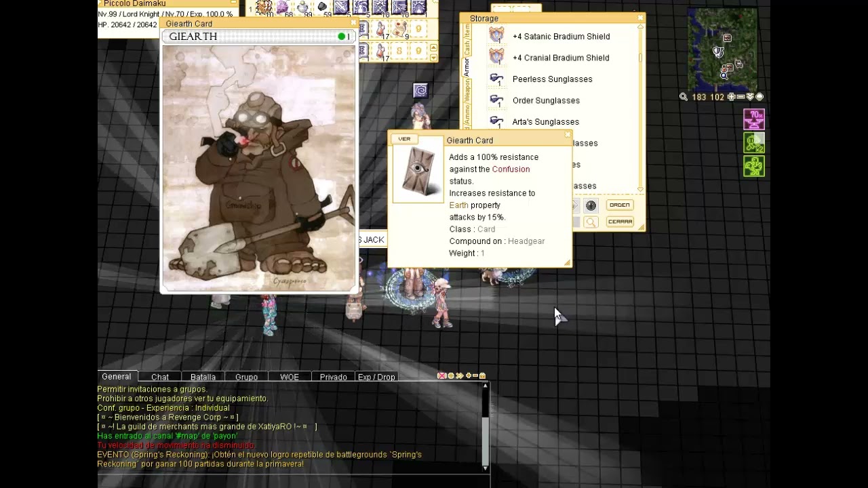Click the VER button on Giearth Card tooltip
This screenshot has height=488, width=868.
[404, 139]
